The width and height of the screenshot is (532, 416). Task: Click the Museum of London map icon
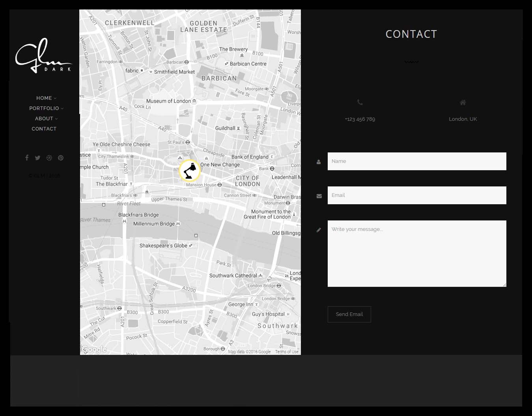194,101
